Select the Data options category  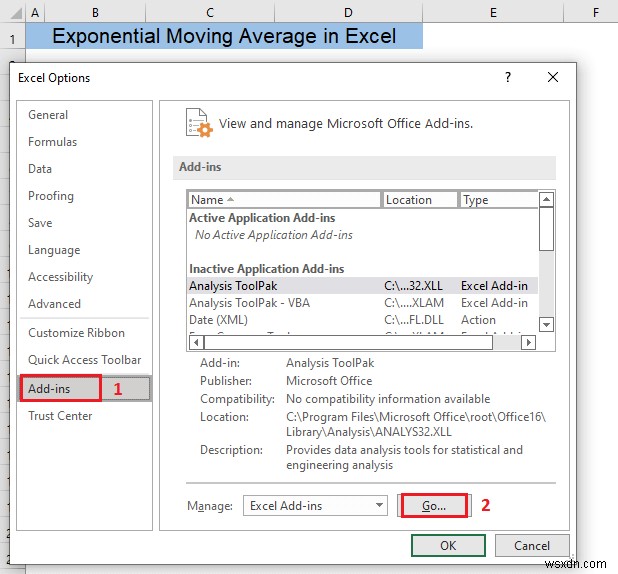click(40, 169)
